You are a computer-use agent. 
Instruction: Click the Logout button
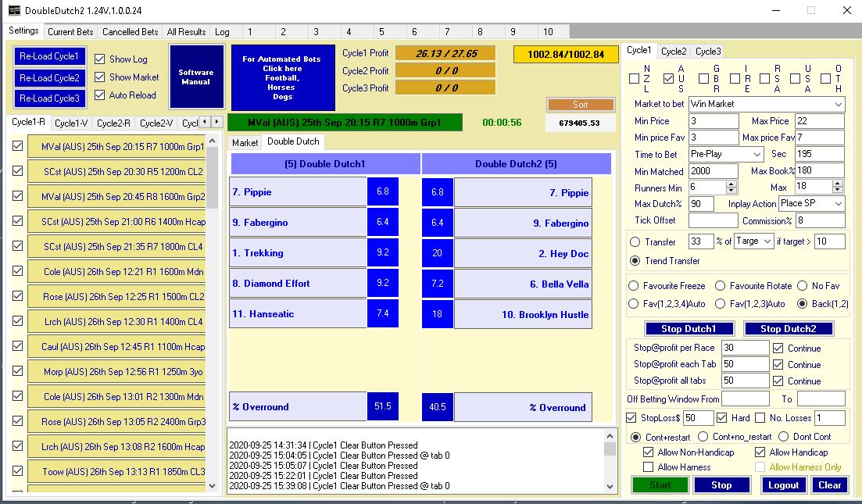pyautogui.click(x=783, y=484)
